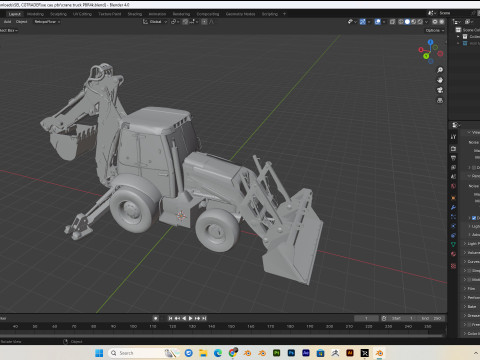The height and width of the screenshot is (360, 480).
Task: Open the World properties tab
Action: click(453, 186)
